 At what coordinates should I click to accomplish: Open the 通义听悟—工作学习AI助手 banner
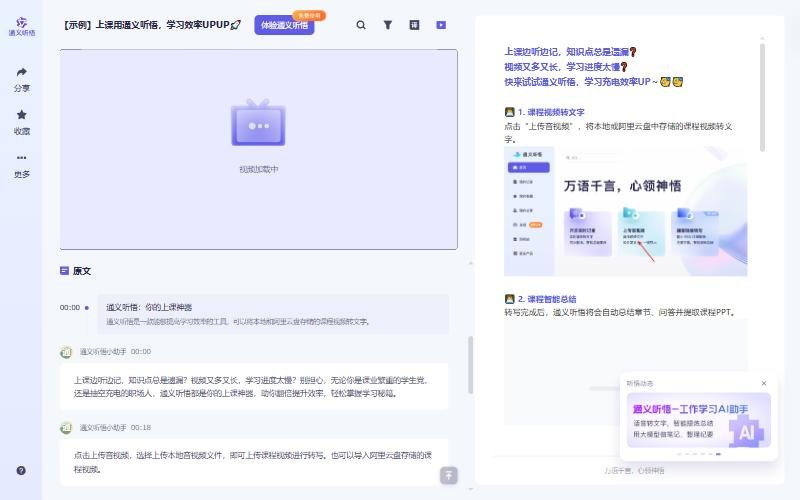(698, 420)
